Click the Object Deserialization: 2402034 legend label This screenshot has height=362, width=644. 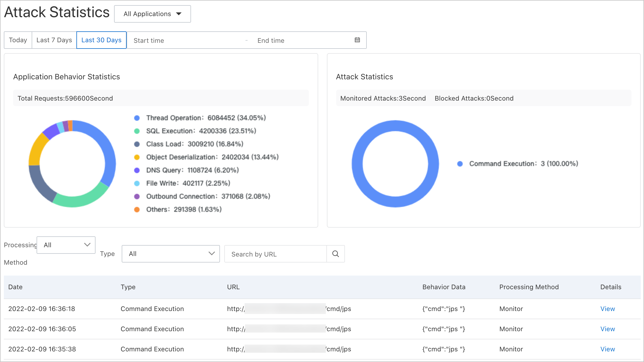point(212,157)
